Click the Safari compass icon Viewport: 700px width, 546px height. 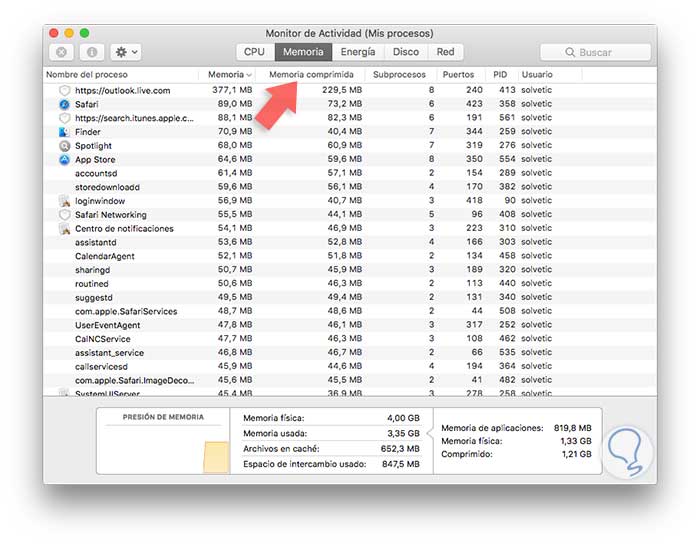pos(65,104)
